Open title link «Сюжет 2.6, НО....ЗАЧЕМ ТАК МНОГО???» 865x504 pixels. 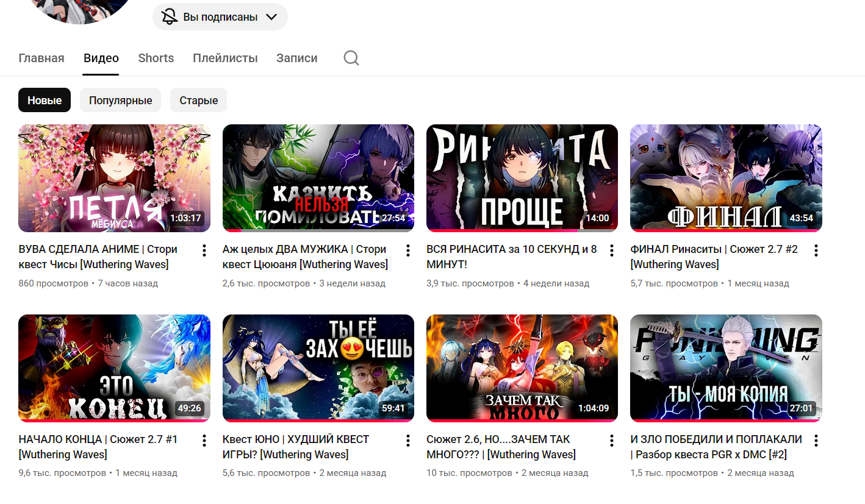click(501, 447)
